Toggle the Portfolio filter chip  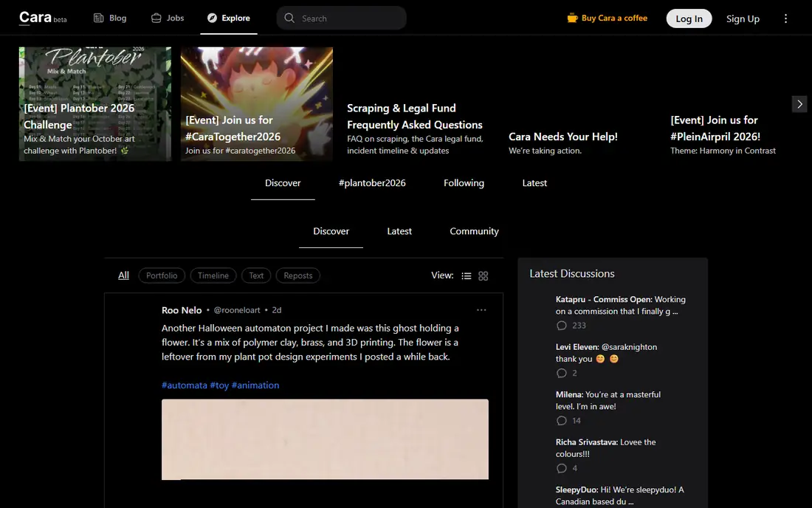point(162,275)
